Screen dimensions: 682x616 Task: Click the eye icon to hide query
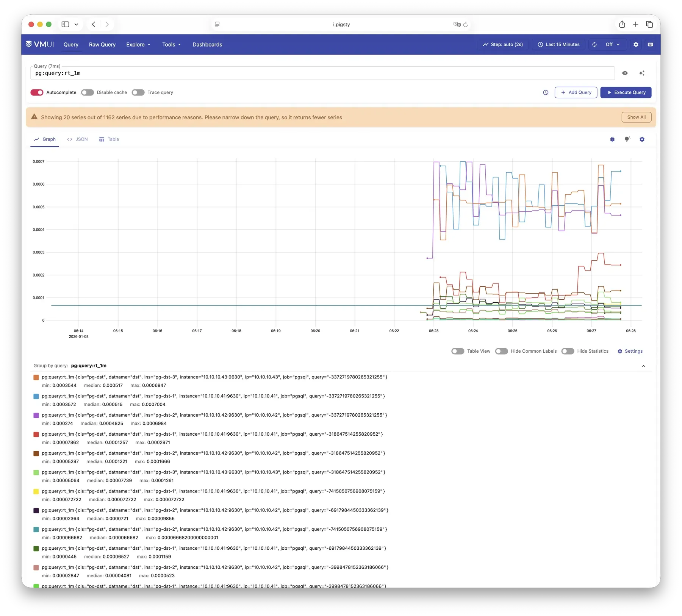(625, 73)
